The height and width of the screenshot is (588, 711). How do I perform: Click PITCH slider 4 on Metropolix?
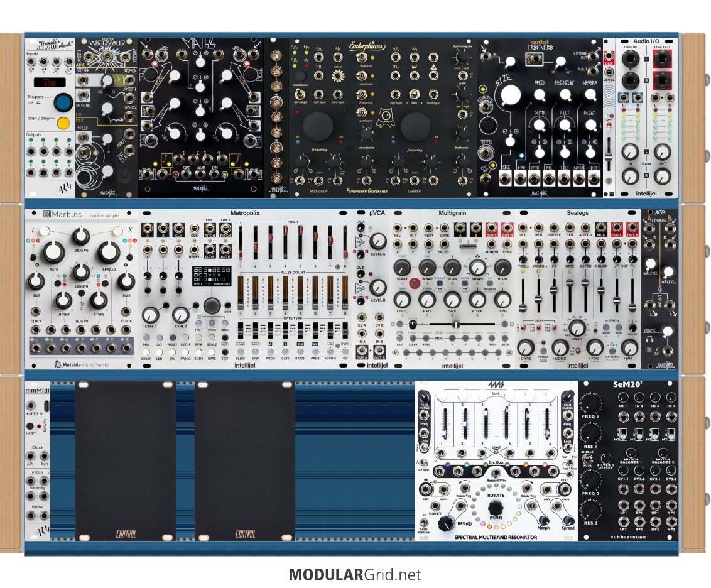(285, 242)
